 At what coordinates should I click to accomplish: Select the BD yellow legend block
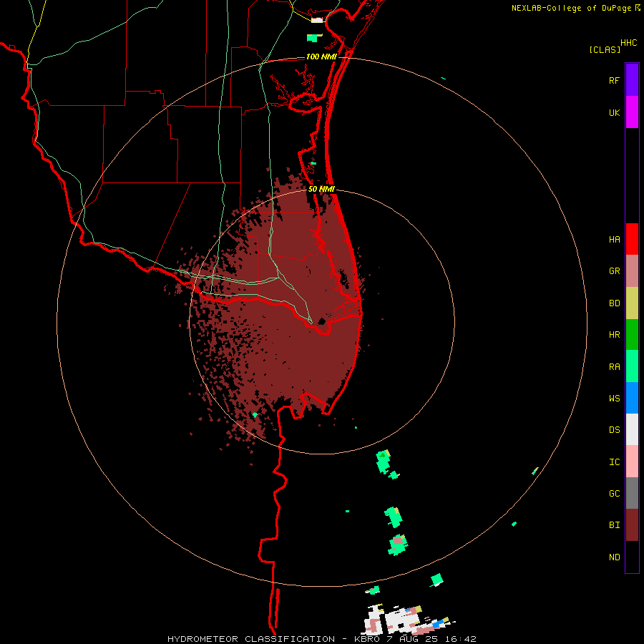632,303
